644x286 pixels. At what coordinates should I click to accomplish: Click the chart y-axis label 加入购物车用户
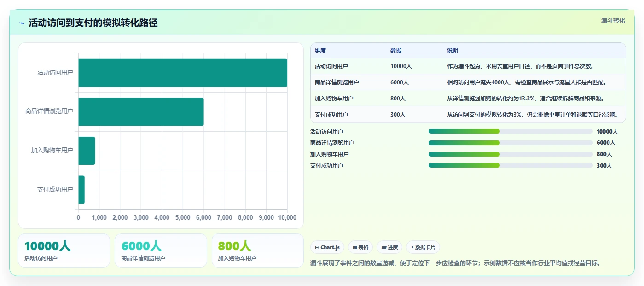[x=52, y=151]
